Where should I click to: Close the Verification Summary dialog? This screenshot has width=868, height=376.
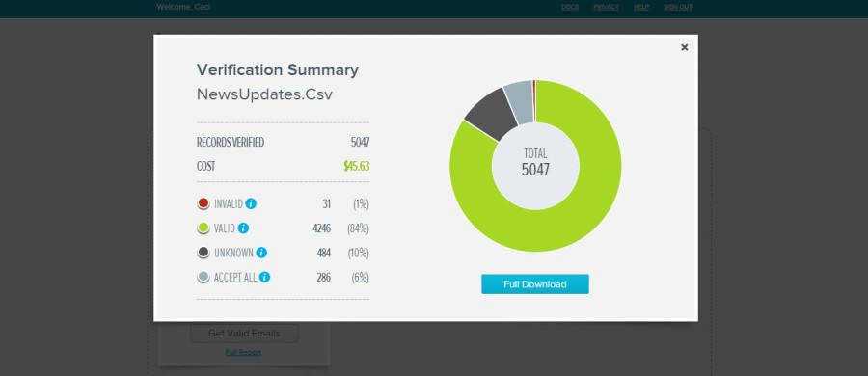[x=684, y=47]
